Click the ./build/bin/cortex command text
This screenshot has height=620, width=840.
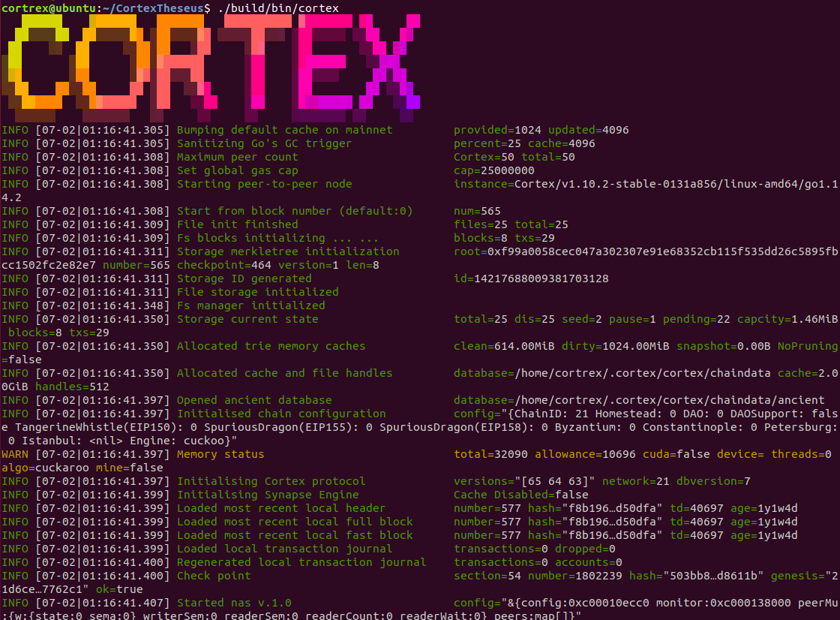click(x=277, y=9)
